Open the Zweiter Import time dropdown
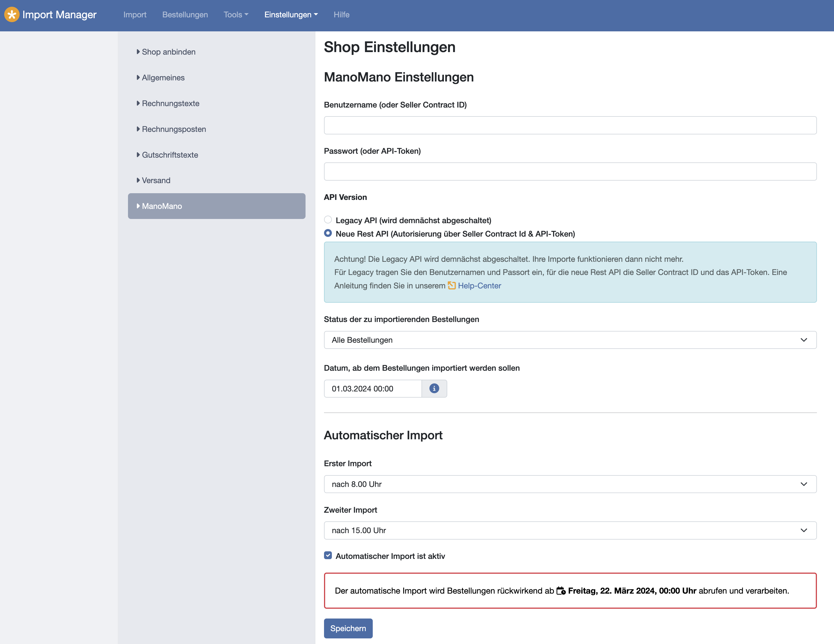The image size is (834, 644). point(570,530)
